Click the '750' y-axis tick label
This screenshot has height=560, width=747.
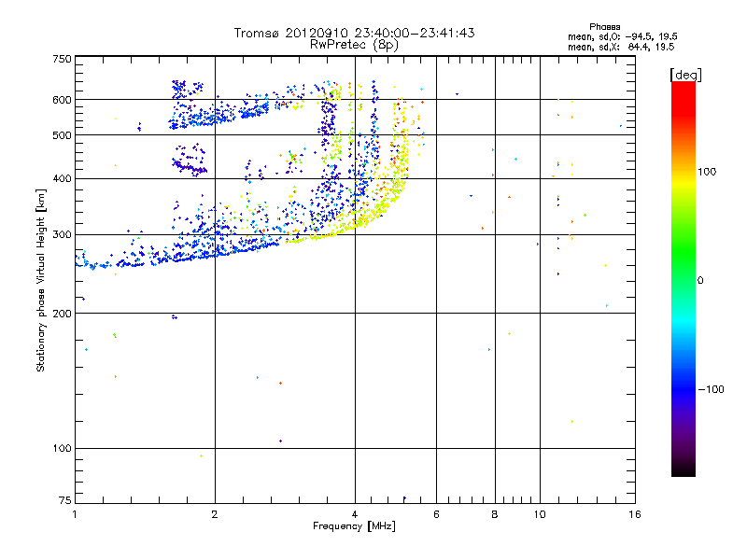[x=63, y=59]
